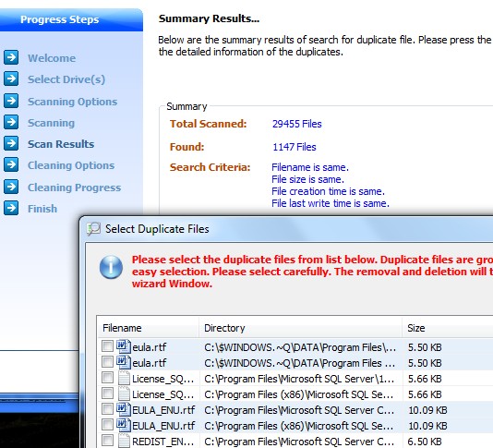493x448 pixels.
Task: Sort by the Filename column header
Action: point(148,328)
